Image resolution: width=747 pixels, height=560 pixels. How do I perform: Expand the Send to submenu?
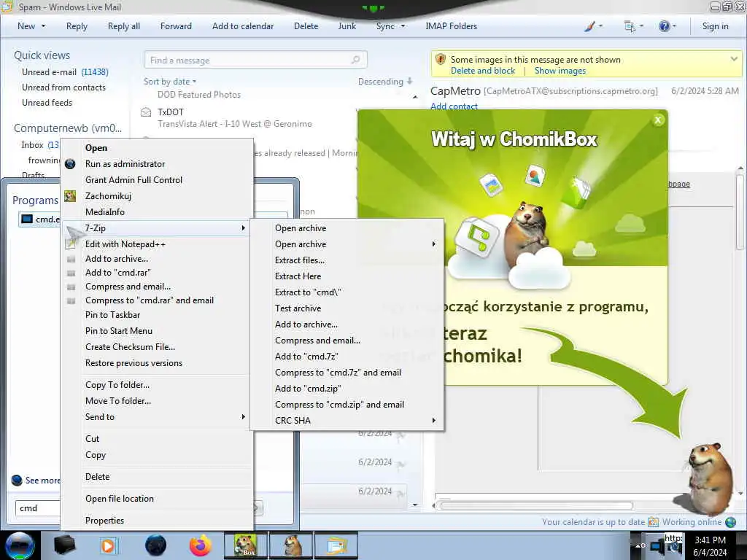[244, 416]
